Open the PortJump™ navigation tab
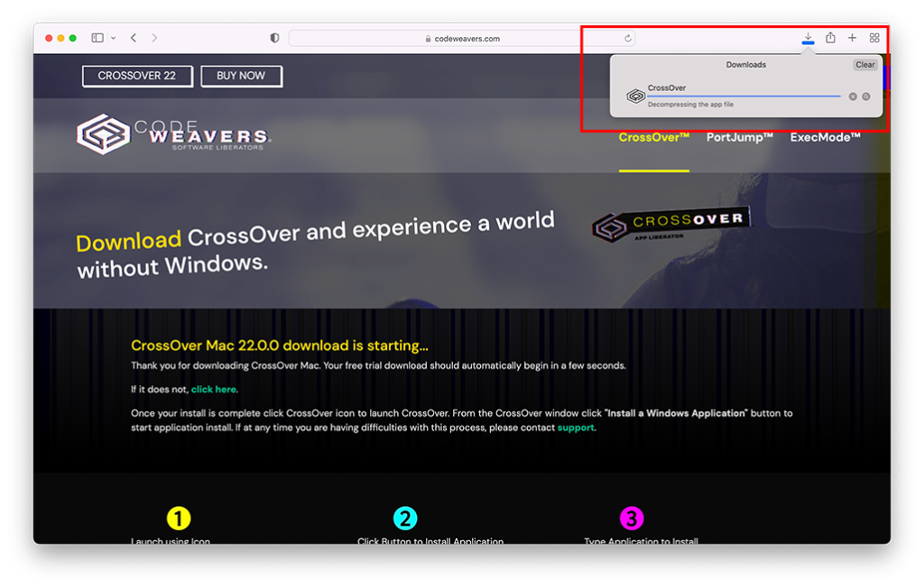This screenshot has width=924, height=588. 740,137
